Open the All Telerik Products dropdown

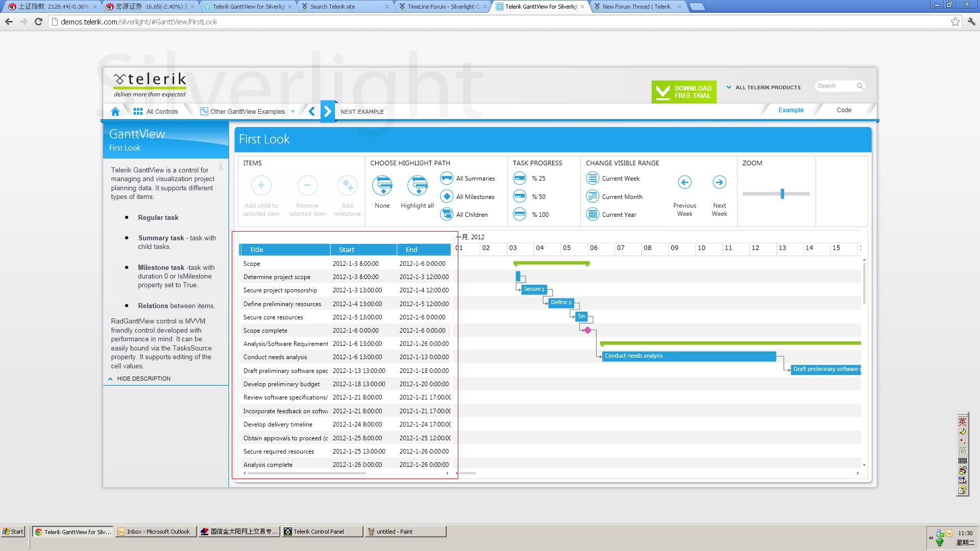(x=764, y=87)
